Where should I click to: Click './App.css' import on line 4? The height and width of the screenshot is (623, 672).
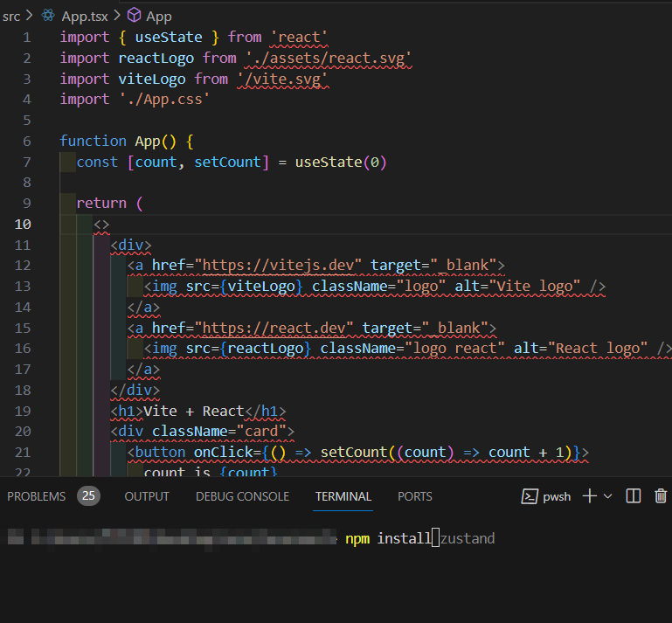click(164, 100)
